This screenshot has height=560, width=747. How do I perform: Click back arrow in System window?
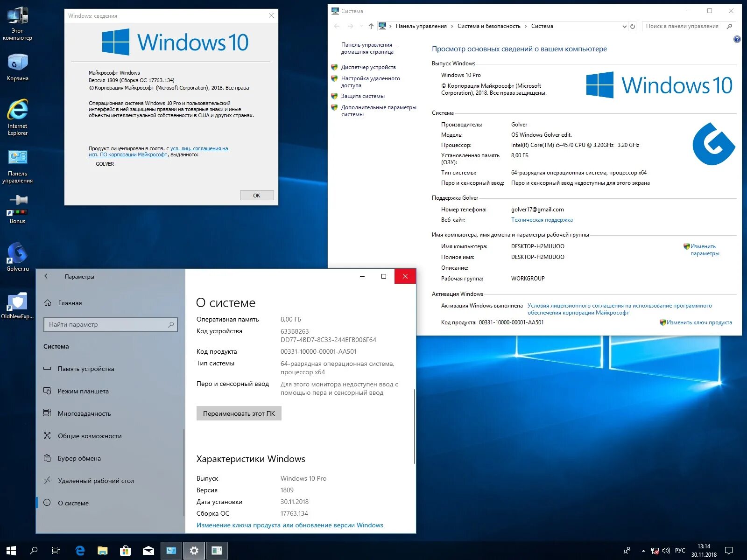(337, 26)
